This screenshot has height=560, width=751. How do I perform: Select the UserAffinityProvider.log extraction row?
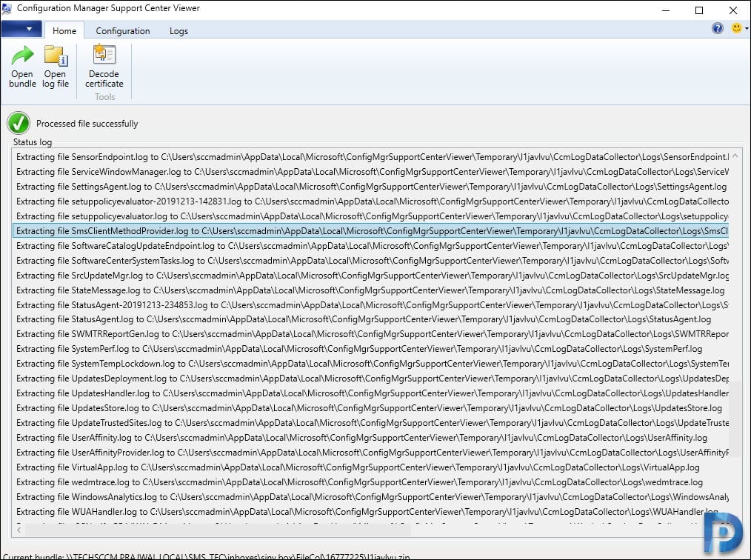coord(371,453)
